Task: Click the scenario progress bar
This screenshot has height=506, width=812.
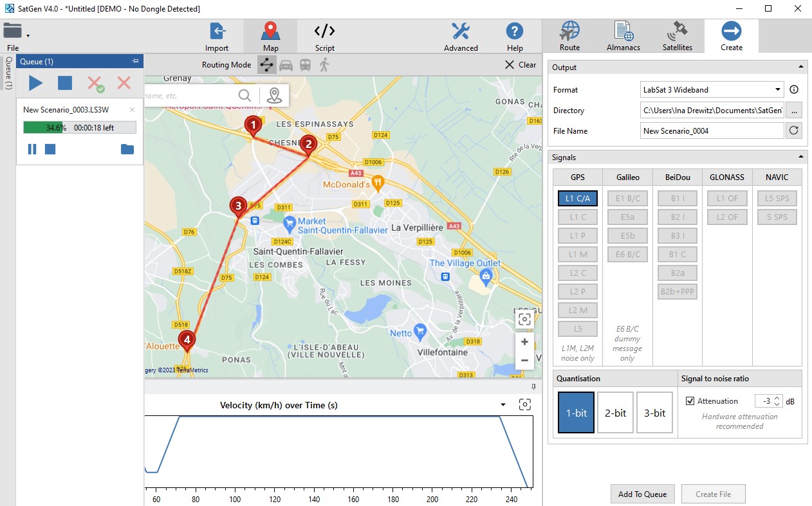Action: click(x=79, y=127)
